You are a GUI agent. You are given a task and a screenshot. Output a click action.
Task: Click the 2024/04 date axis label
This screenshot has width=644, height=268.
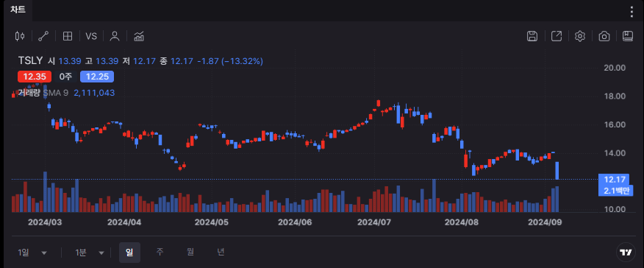point(124,222)
